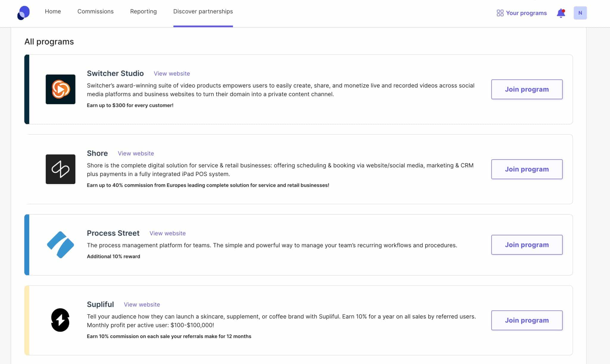This screenshot has width=610, height=364.
Task: Select the Discover partnerships tab
Action: pos(203,11)
